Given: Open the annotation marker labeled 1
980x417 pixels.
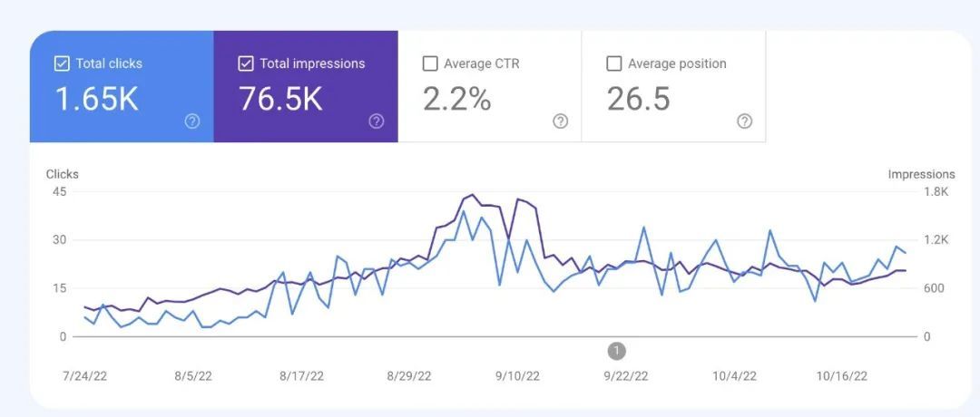Looking at the screenshot, I should (617, 351).
